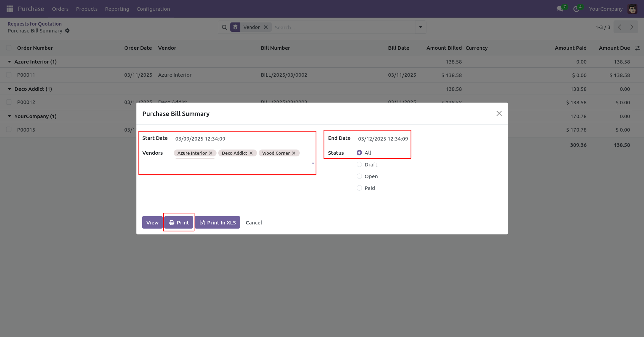Screen dimensions: 644x337
Task: Collapse the Azure Interior (1) group
Action: (x=10, y=62)
